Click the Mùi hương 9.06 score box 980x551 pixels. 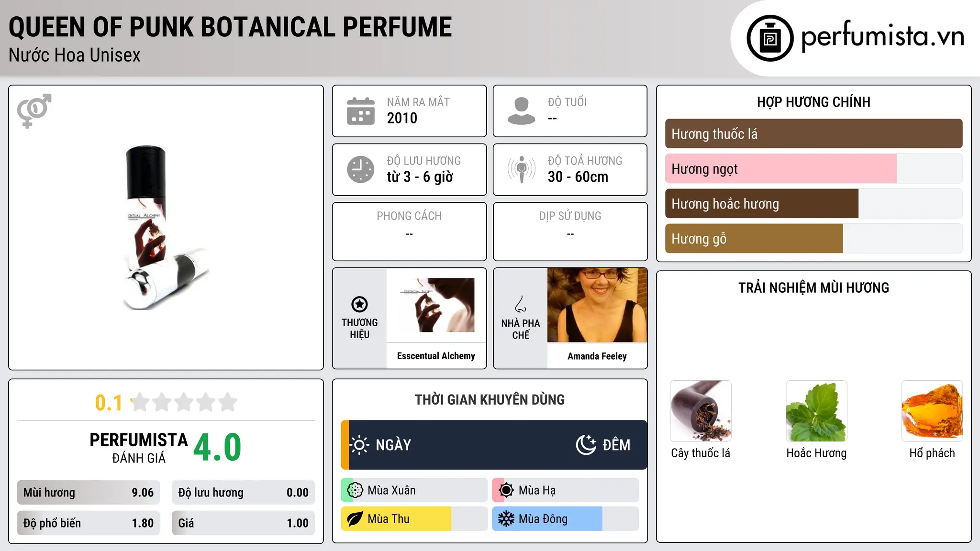[89, 493]
